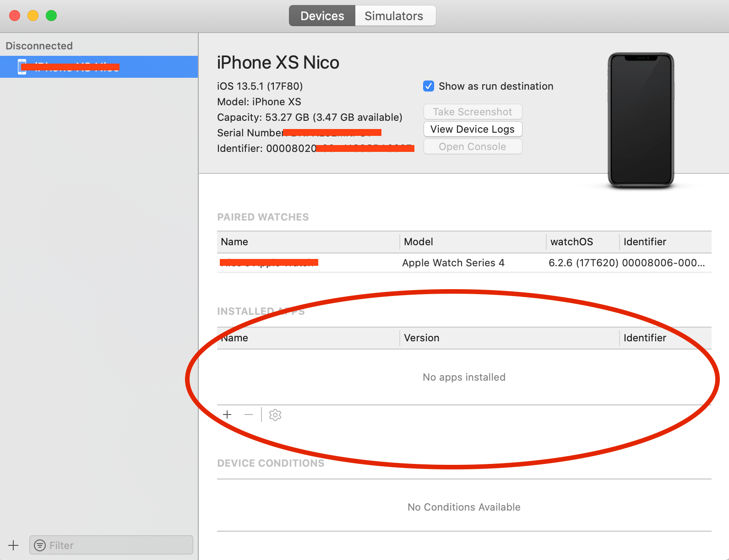Click the Capacity 53.27 GB text
The image size is (729, 560).
310,117
